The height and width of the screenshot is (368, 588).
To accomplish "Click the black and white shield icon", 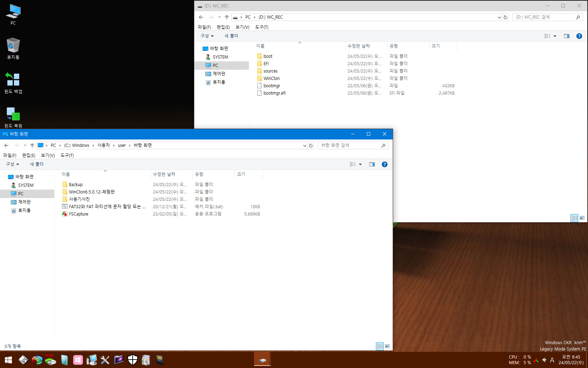I will (132, 360).
